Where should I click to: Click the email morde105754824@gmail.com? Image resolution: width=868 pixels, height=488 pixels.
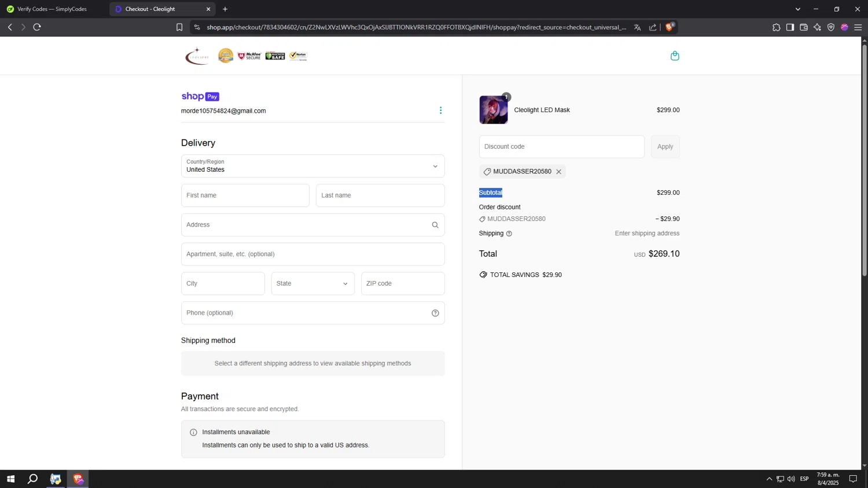[223, 111]
